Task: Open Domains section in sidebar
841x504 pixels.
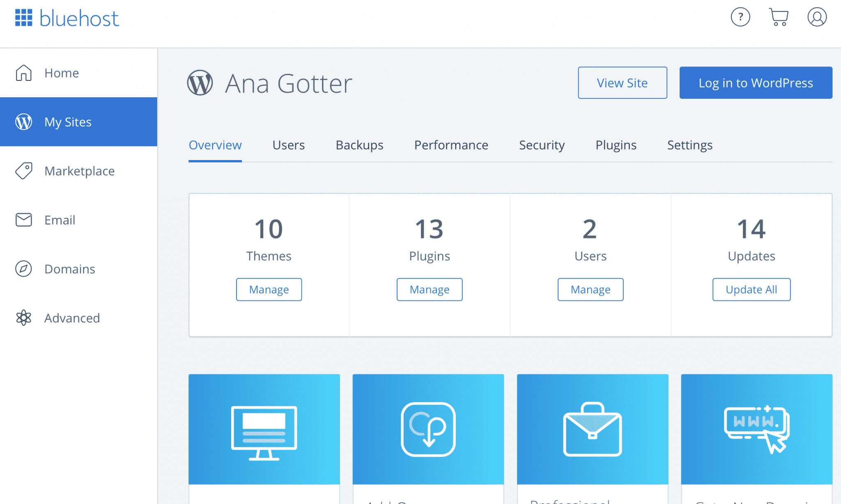Action: pyautogui.click(x=78, y=269)
